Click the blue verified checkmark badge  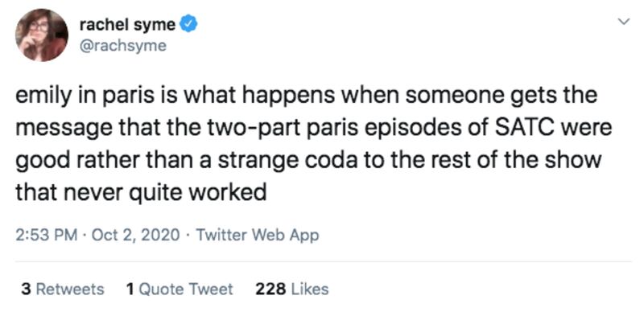click(189, 25)
